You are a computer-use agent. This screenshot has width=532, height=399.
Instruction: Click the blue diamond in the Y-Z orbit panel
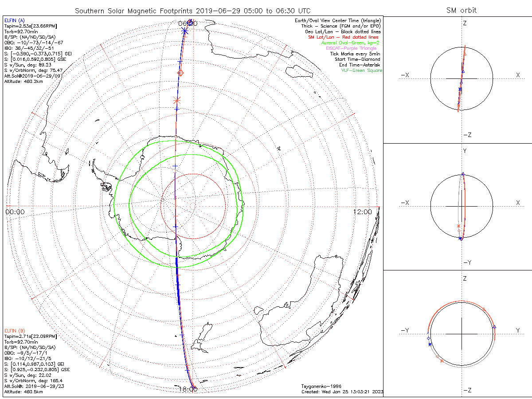(429, 338)
